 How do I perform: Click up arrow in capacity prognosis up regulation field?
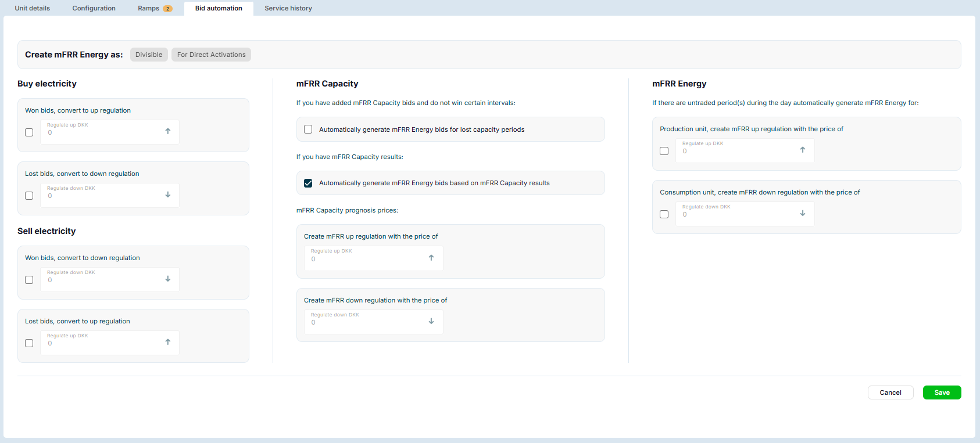click(x=431, y=258)
